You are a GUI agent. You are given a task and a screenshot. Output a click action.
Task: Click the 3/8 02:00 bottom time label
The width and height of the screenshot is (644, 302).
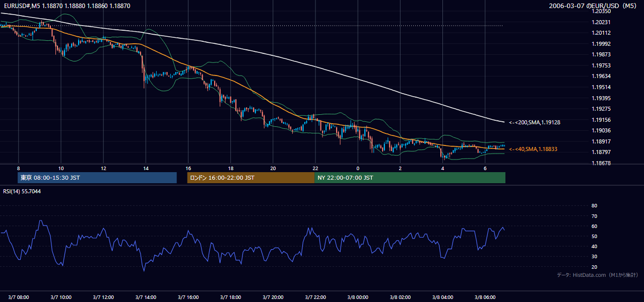pyautogui.click(x=400, y=297)
